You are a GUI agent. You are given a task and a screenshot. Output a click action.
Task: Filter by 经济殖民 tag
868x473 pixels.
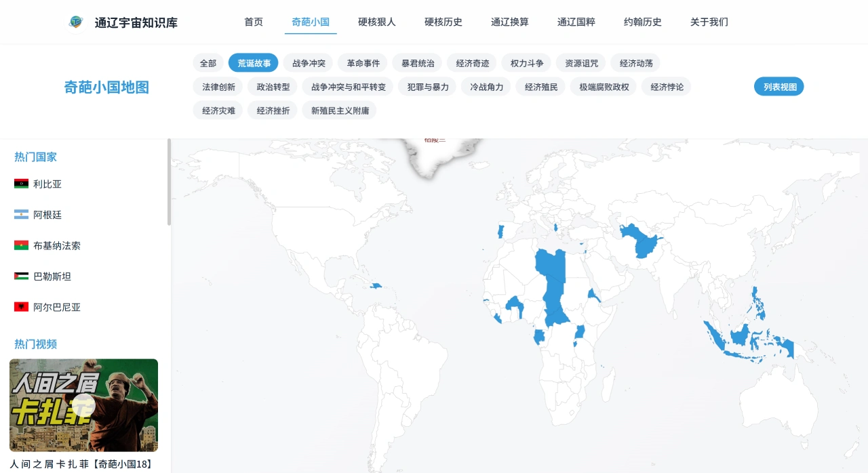click(541, 87)
